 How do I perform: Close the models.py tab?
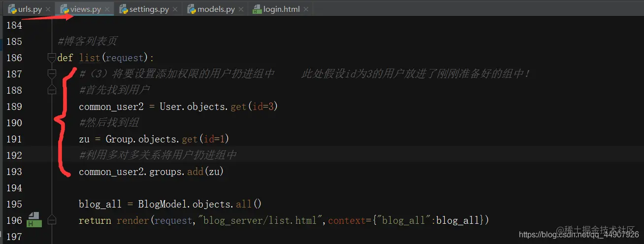[241, 9]
